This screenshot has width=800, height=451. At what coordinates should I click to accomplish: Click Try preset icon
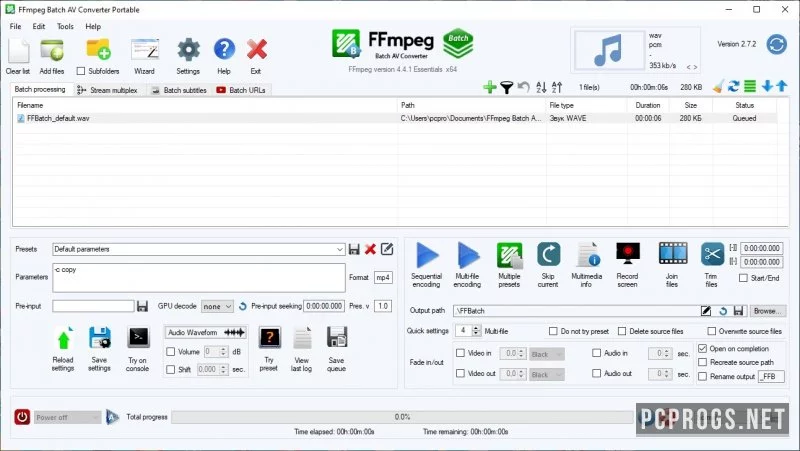269,338
